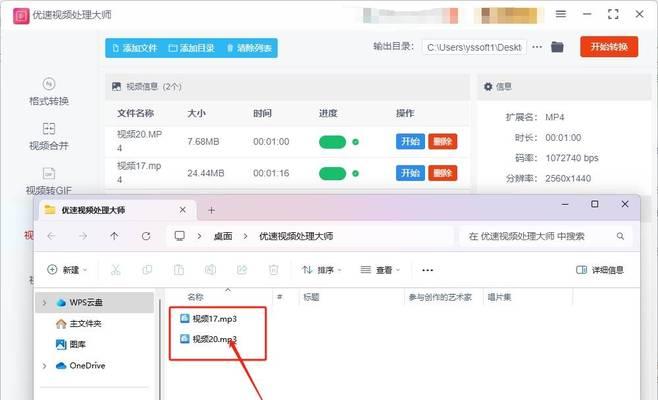Expand the WPS云盘 tree node
Image resolution: width=658 pixels, height=400 pixels.
click(x=44, y=303)
